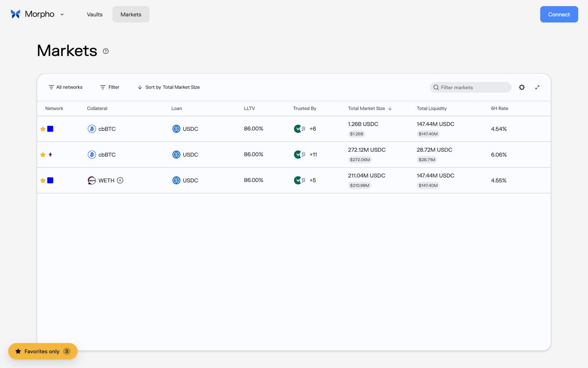588x368 pixels.
Task: Click curator icons beside +5
Action: point(300,181)
